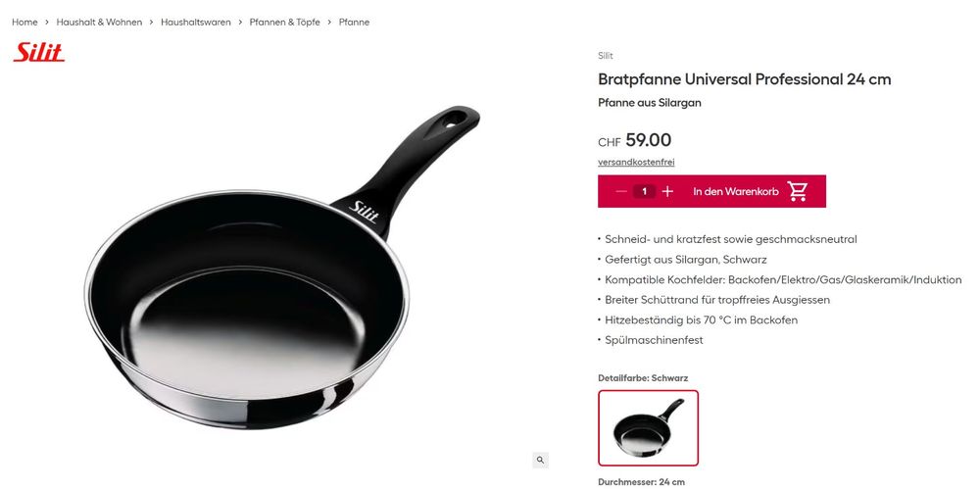Decrease quantity with the minus icon
Screen dimensions: 980x490
tap(620, 191)
